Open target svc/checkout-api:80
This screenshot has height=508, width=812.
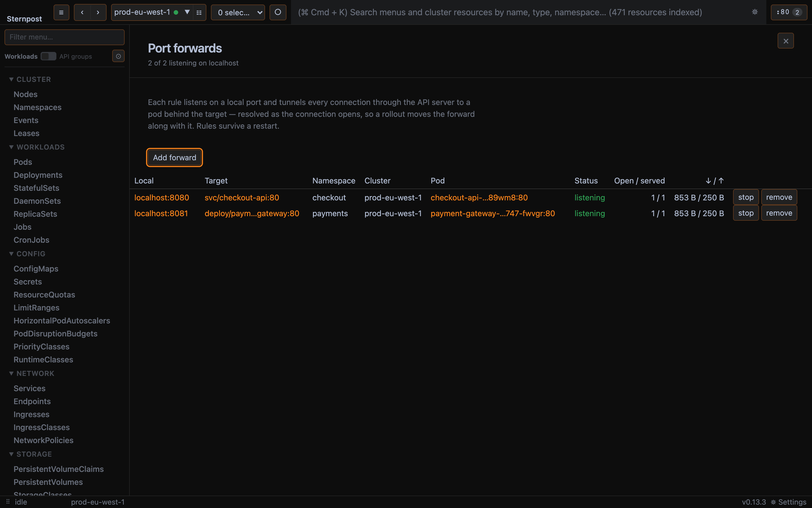point(242,198)
